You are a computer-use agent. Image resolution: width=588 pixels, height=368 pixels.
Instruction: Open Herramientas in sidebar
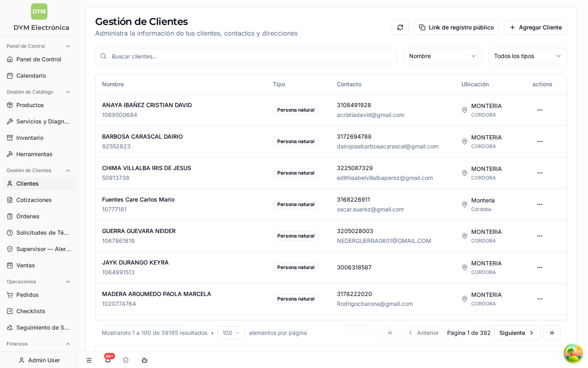point(39,154)
